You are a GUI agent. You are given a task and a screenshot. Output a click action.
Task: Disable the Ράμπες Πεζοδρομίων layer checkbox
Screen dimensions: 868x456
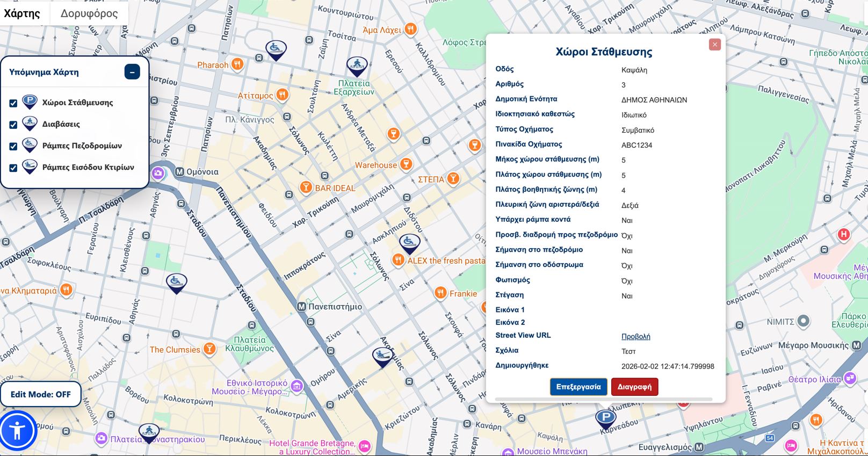tap(13, 146)
